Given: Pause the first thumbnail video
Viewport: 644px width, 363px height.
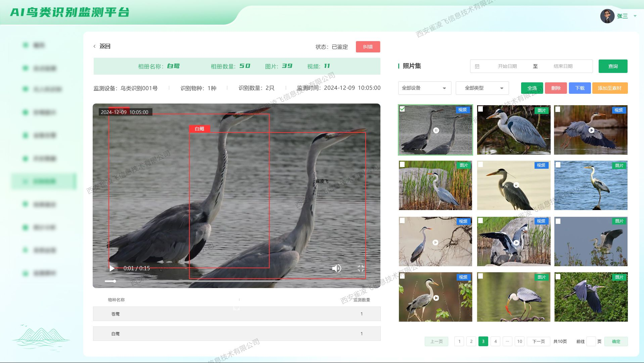Looking at the screenshot, I should click(x=436, y=130).
